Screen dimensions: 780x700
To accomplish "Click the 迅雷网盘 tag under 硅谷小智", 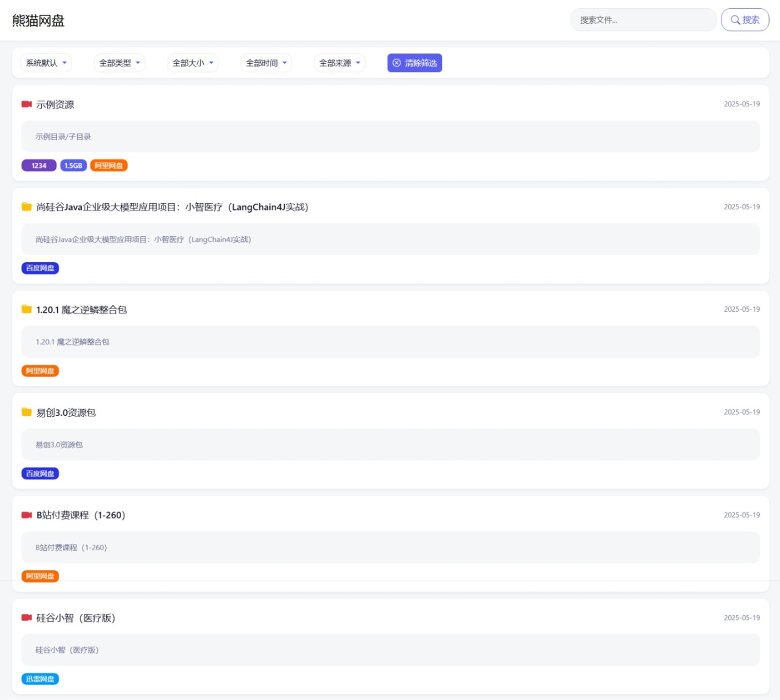I will [x=40, y=679].
